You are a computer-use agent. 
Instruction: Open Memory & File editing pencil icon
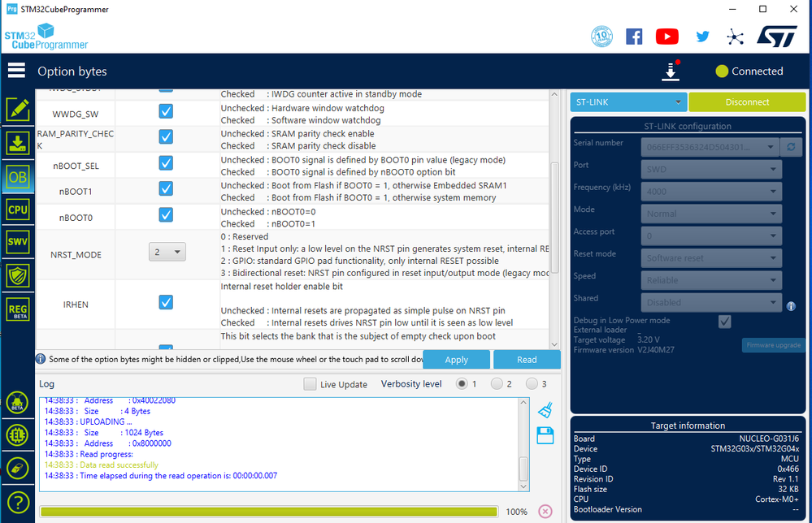[x=18, y=109]
